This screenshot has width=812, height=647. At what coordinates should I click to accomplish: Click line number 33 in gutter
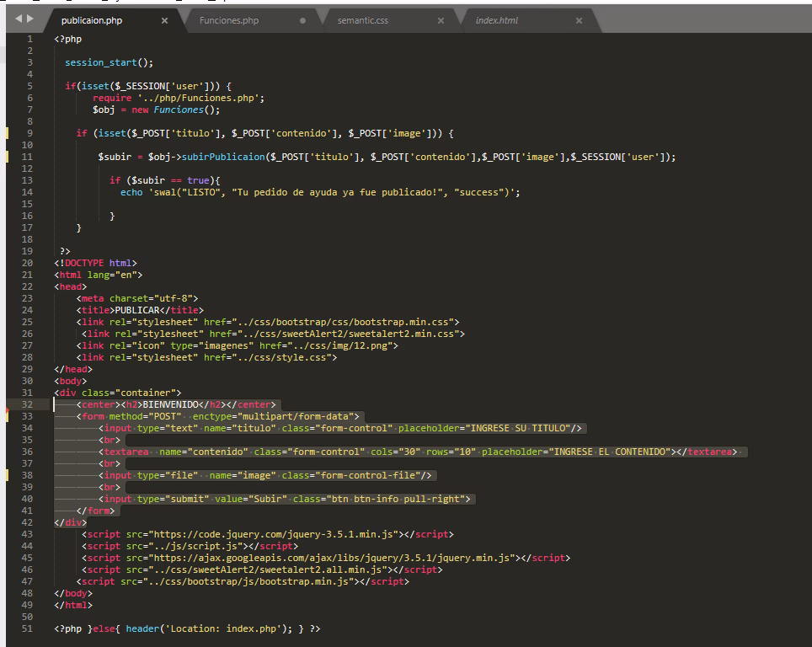click(x=27, y=416)
